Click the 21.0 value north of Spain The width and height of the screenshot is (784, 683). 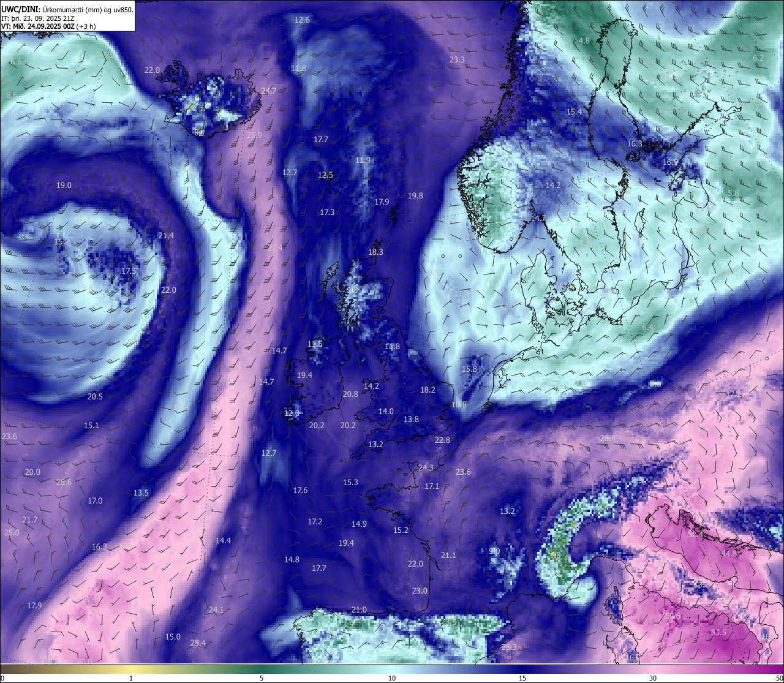[x=359, y=610]
